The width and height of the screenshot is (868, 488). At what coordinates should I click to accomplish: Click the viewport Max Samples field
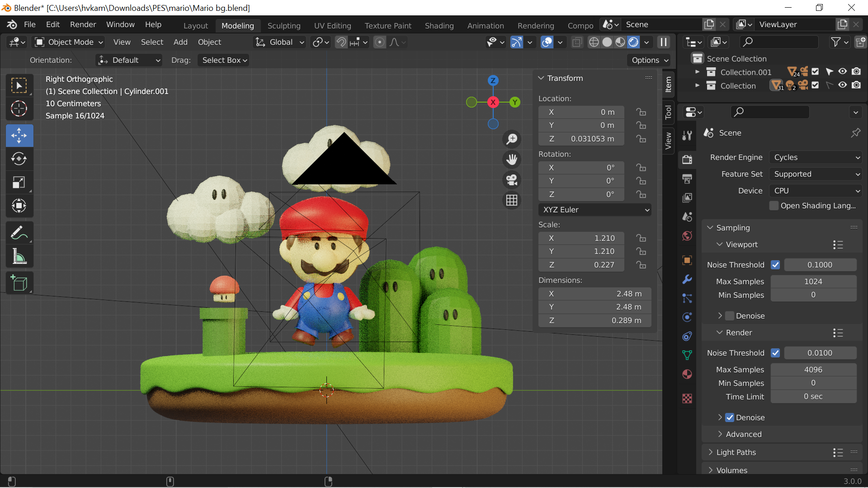pyautogui.click(x=813, y=282)
